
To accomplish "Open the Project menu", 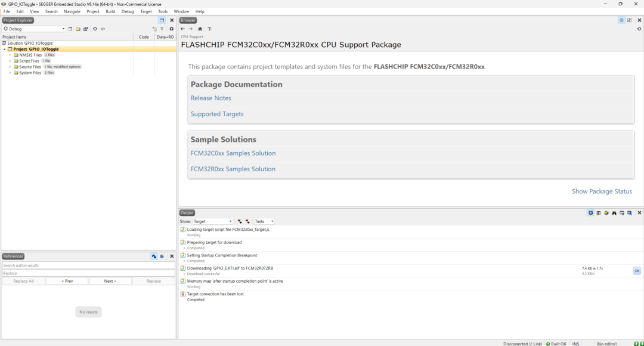I will [93, 11].
